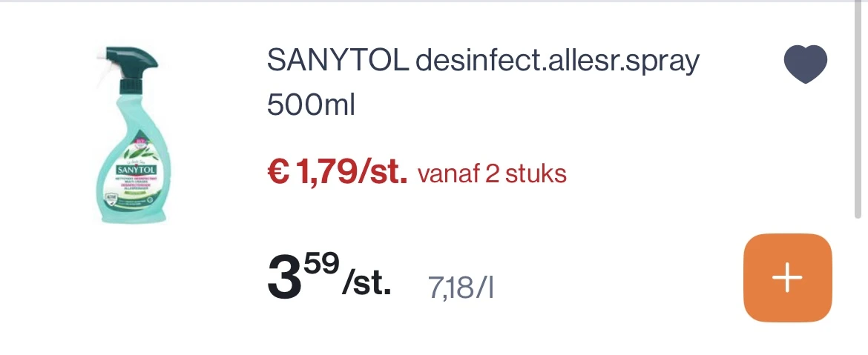Click the 7,18/l unit price
Image resolution: width=868 pixels, height=355 pixels.
pyautogui.click(x=460, y=288)
